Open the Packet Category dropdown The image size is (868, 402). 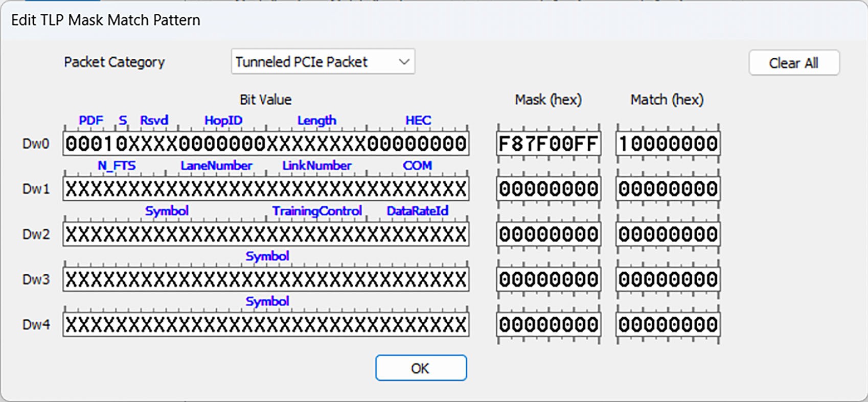tap(323, 62)
